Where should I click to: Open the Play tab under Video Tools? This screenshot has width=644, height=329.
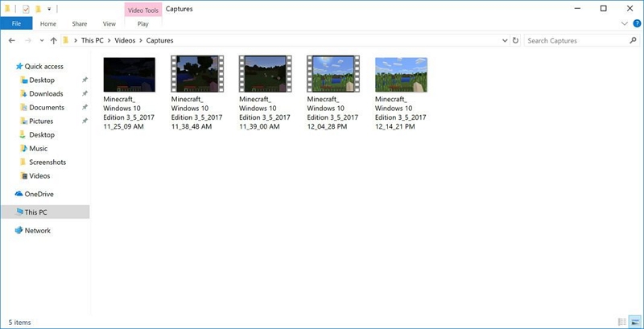click(x=143, y=24)
